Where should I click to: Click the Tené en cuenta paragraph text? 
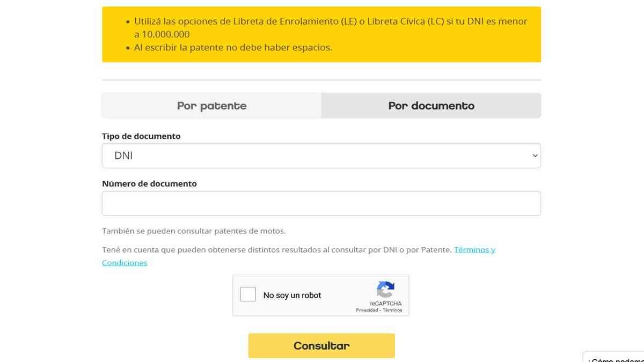[276, 250]
